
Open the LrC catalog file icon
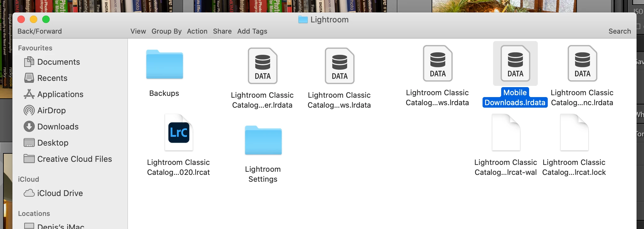pyautogui.click(x=179, y=133)
